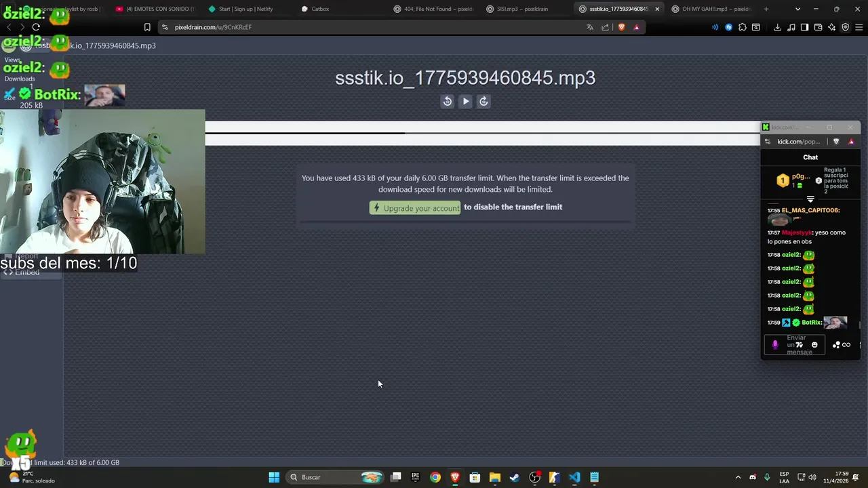Switch to EMOTES CON SONIDO tab

[x=155, y=9]
